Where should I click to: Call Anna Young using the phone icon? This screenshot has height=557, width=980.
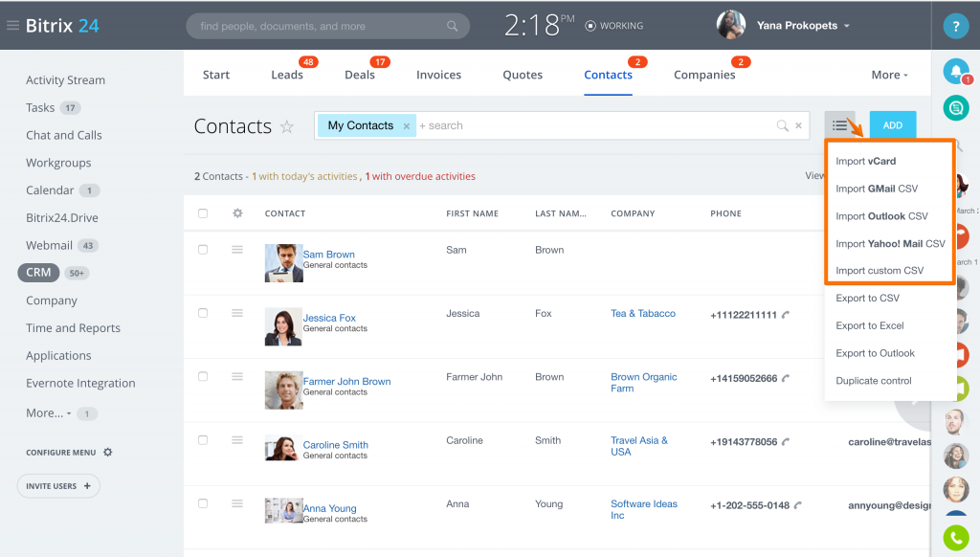click(798, 505)
